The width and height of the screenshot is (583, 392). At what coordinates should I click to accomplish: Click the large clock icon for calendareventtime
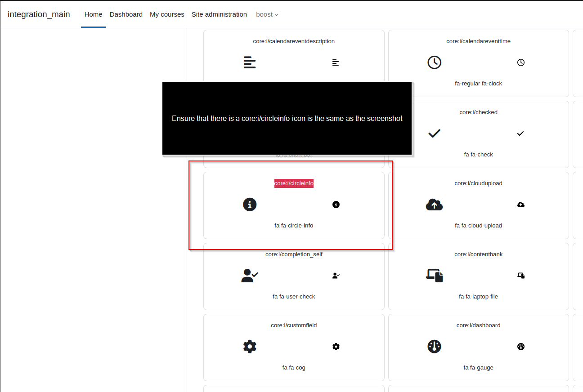click(434, 62)
